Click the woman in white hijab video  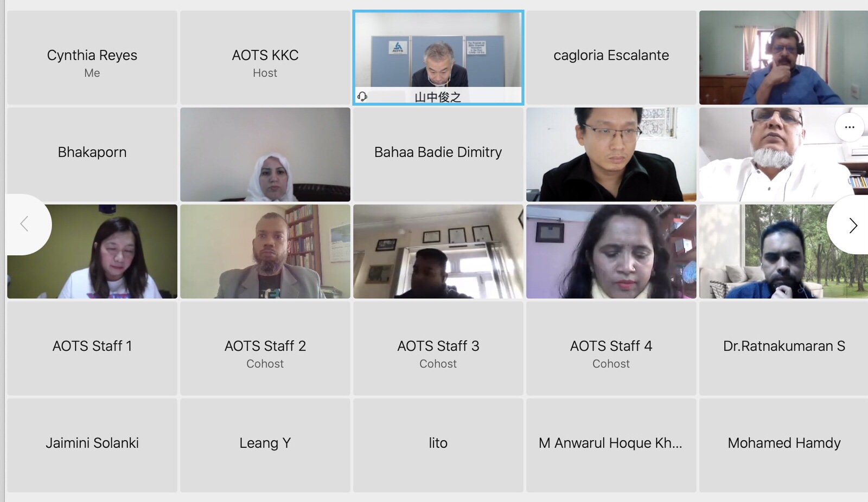[265, 155]
